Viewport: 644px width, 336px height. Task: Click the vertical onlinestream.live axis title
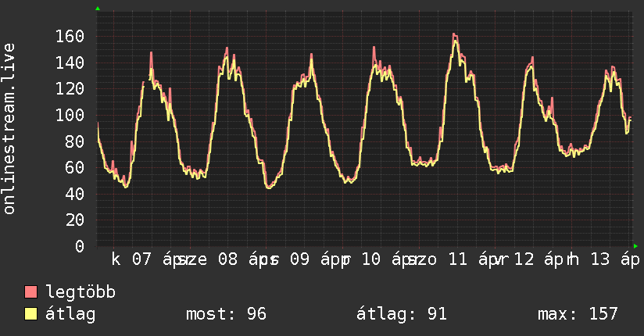click(9, 128)
